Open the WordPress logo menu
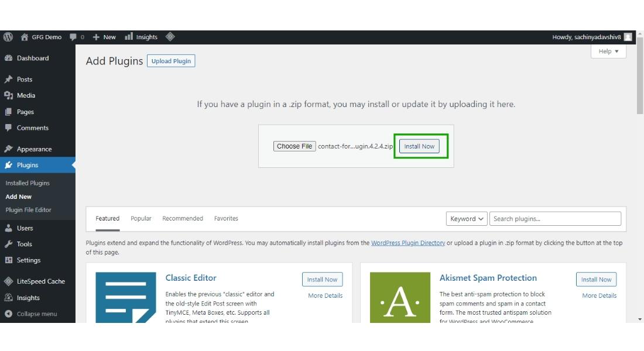 (8, 37)
